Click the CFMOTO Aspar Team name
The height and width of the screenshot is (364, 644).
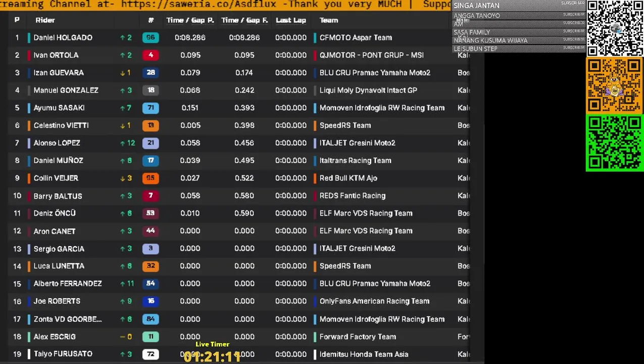pos(356,37)
